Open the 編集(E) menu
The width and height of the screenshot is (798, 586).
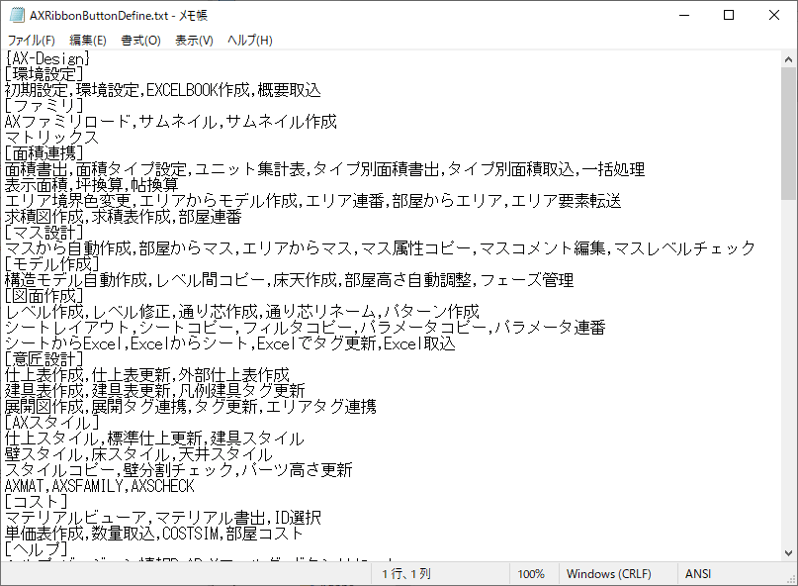pos(88,40)
